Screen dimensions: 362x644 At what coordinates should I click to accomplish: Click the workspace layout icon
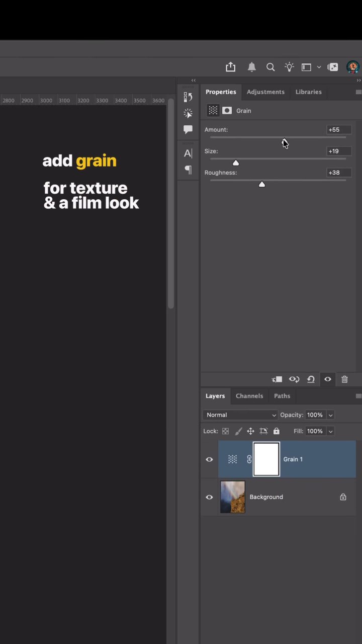coord(306,67)
